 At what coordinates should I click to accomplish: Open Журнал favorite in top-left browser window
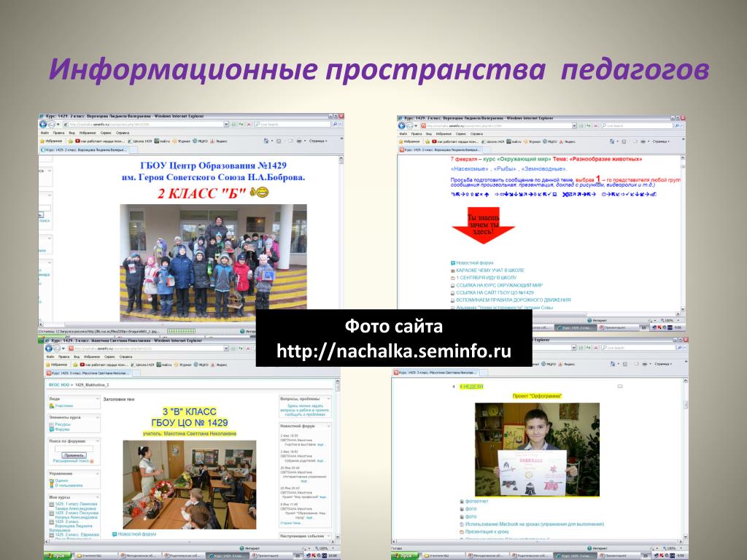pos(181,141)
